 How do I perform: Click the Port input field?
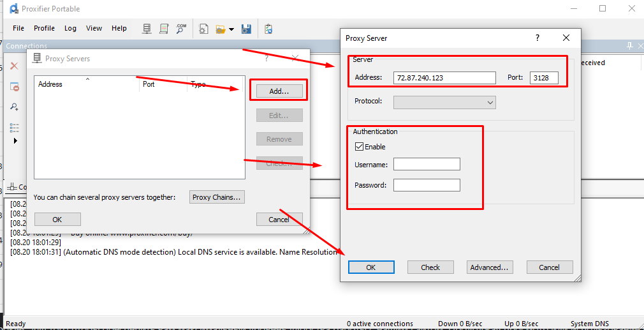[544, 78]
